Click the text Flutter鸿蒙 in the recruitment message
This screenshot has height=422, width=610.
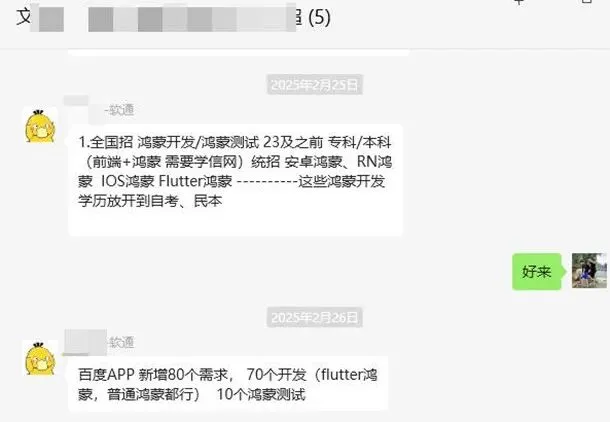click(195, 181)
